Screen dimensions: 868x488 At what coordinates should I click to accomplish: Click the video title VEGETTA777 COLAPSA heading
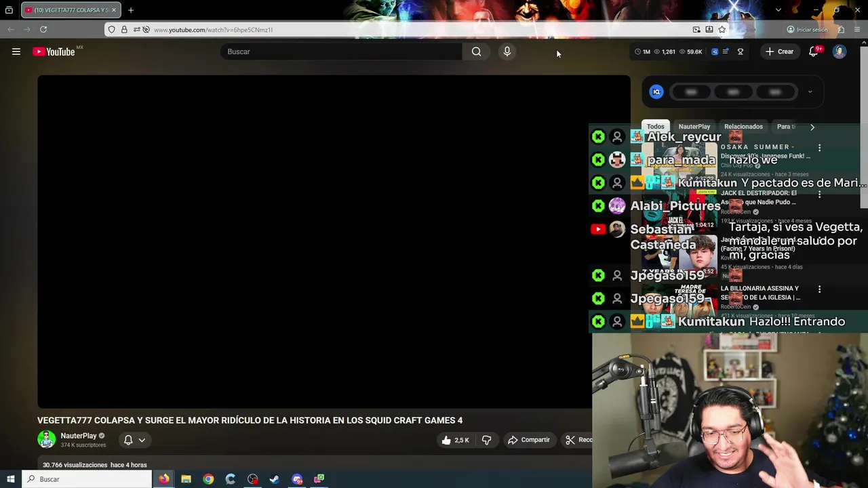[x=250, y=420]
